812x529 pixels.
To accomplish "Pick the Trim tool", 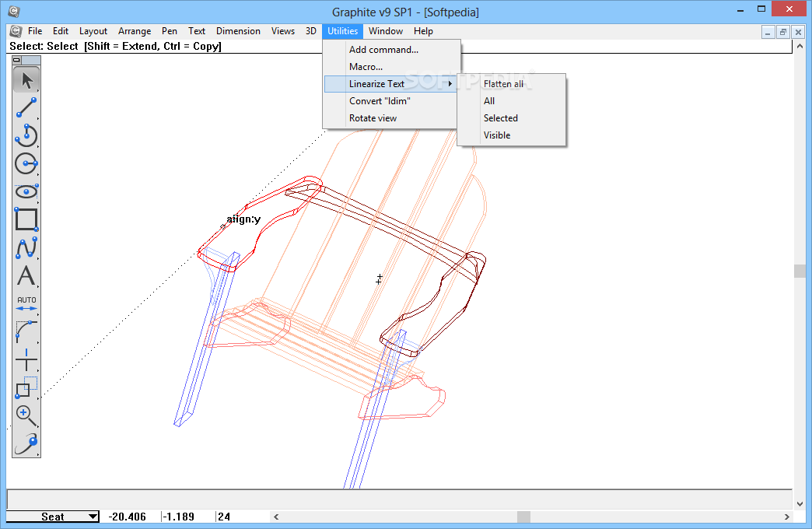I will 26,359.
